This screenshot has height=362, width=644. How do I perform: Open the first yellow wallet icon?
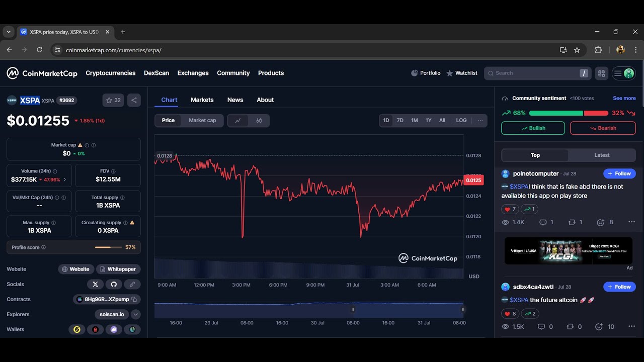(77, 329)
